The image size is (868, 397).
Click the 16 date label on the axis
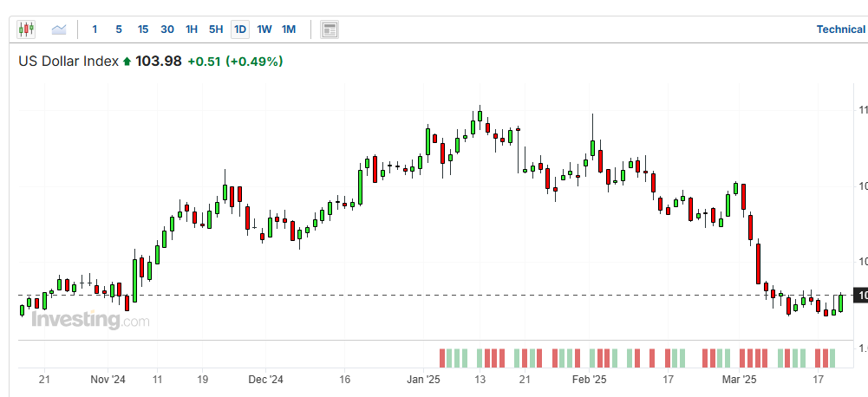(344, 380)
